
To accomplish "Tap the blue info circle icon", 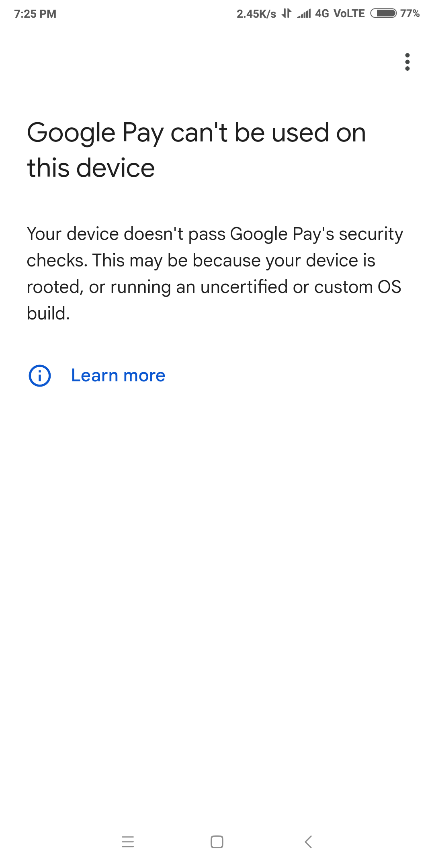I will pyautogui.click(x=40, y=376).
